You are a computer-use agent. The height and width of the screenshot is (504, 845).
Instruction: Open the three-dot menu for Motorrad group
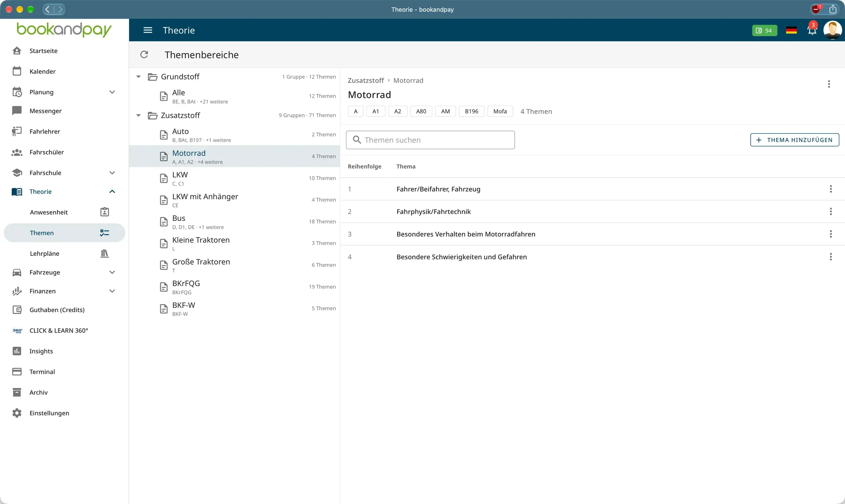click(x=829, y=84)
